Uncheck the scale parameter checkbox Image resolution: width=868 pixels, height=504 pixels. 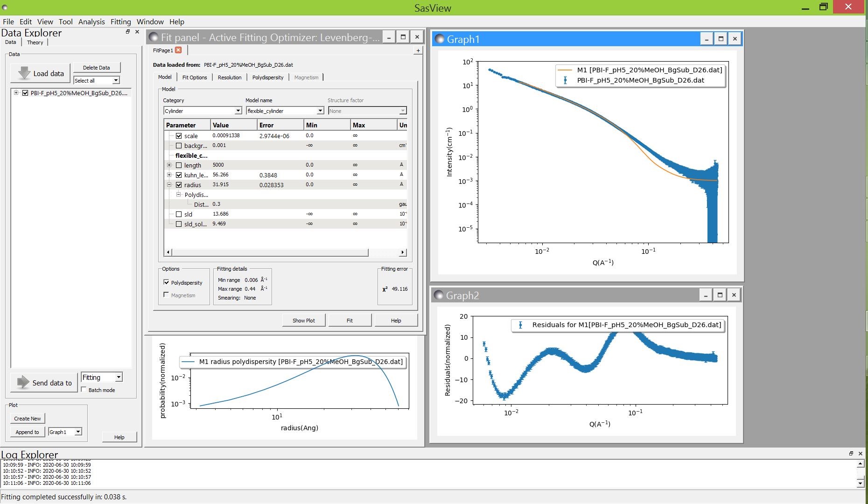(x=179, y=136)
